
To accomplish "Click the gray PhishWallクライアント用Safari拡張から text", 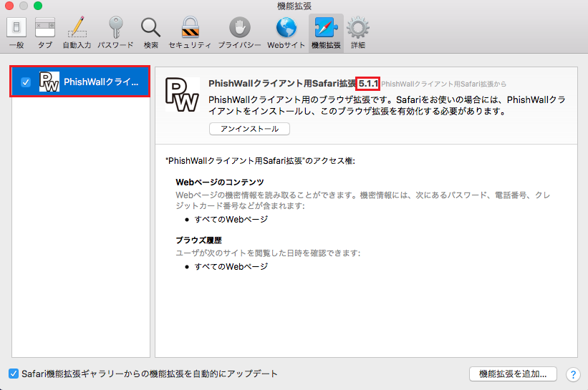I will (x=443, y=84).
